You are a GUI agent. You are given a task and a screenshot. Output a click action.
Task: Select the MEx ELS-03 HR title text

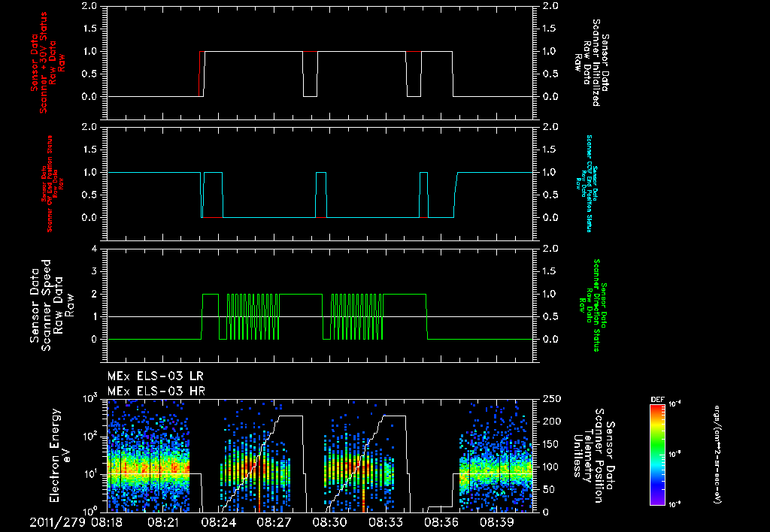point(156,391)
